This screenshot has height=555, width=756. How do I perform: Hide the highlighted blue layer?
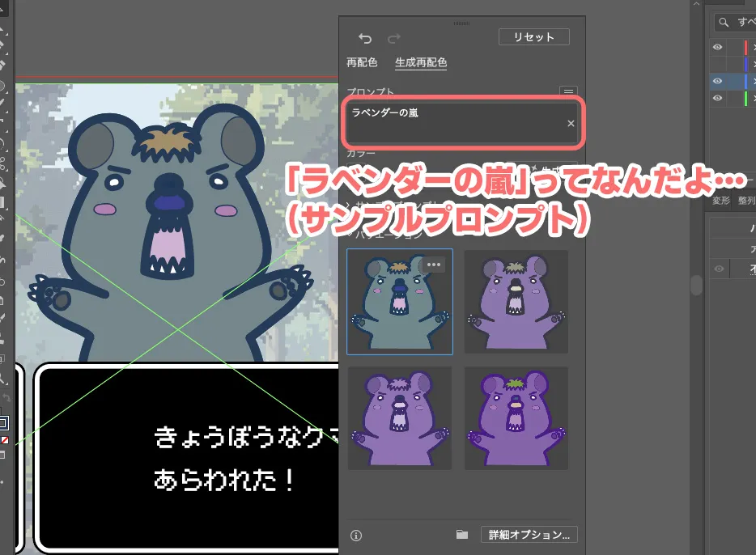(x=717, y=81)
